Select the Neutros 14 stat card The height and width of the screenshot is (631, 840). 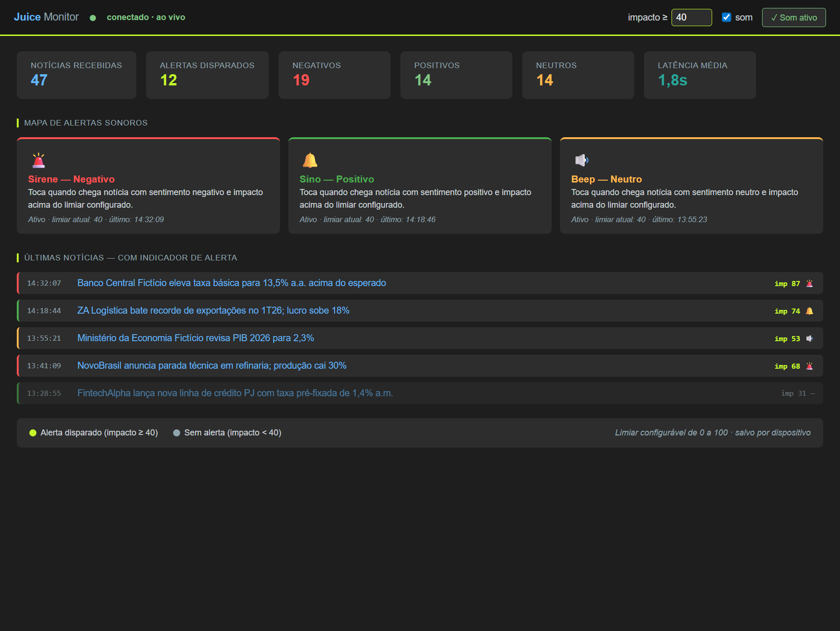tap(578, 75)
